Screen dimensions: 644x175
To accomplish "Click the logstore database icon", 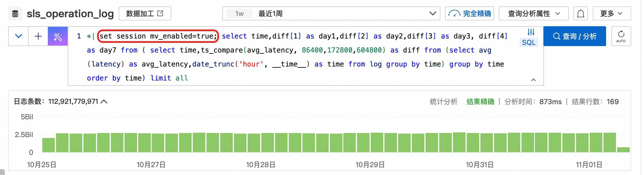I will pos(15,14).
